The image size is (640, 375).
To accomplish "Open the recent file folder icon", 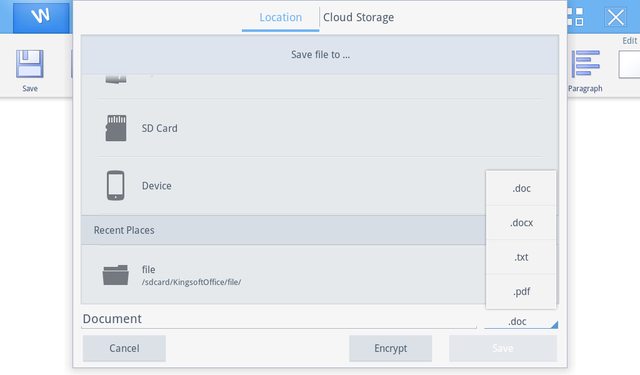I will click(x=116, y=275).
